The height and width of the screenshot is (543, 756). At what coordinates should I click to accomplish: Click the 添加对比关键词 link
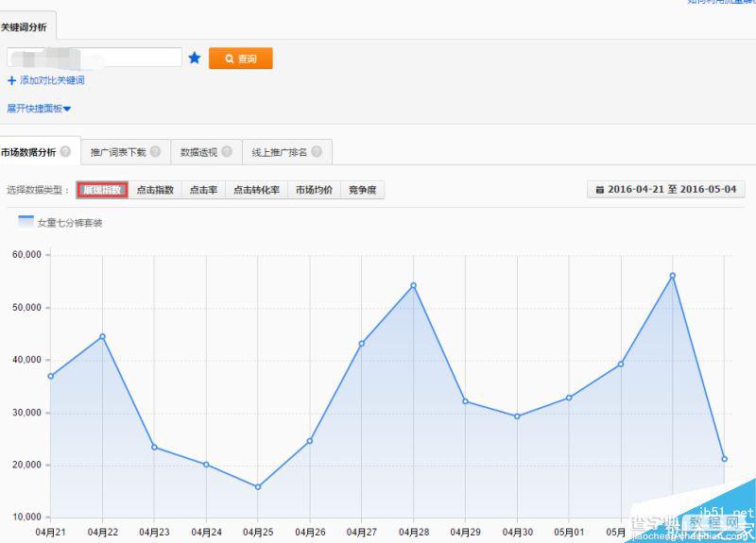52,80
